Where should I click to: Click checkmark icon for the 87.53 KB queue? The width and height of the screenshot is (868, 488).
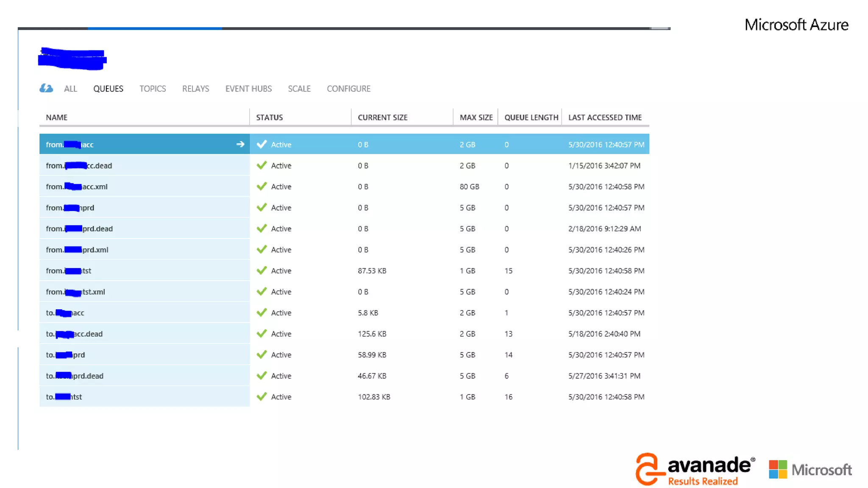(x=262, y=271)
